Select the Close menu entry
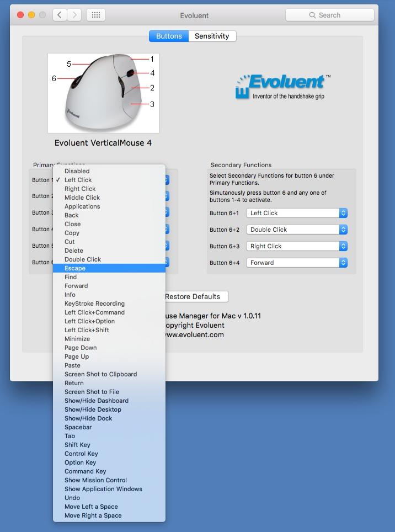The height and width of the screenshot is (532, 395). pyautogui.click(x=109, y=224)
